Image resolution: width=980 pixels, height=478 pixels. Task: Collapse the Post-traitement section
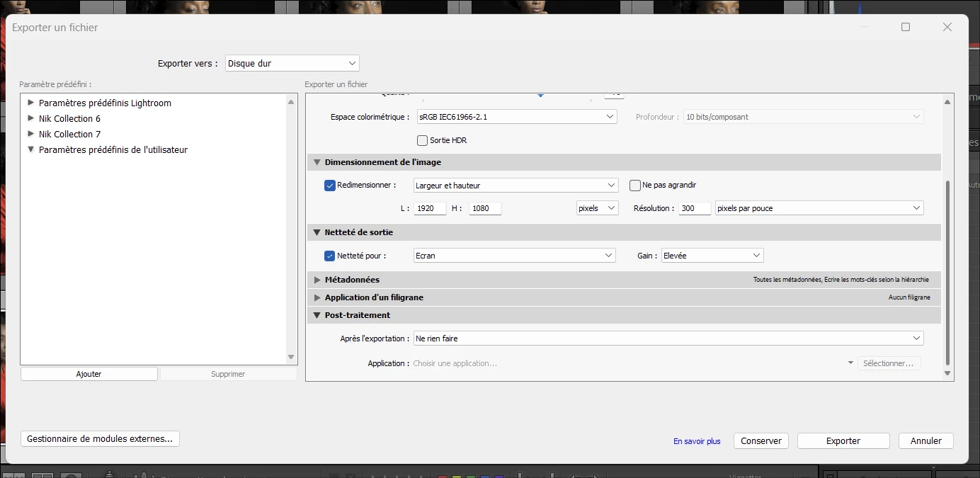pyautogui.click(x=317, y=315)
